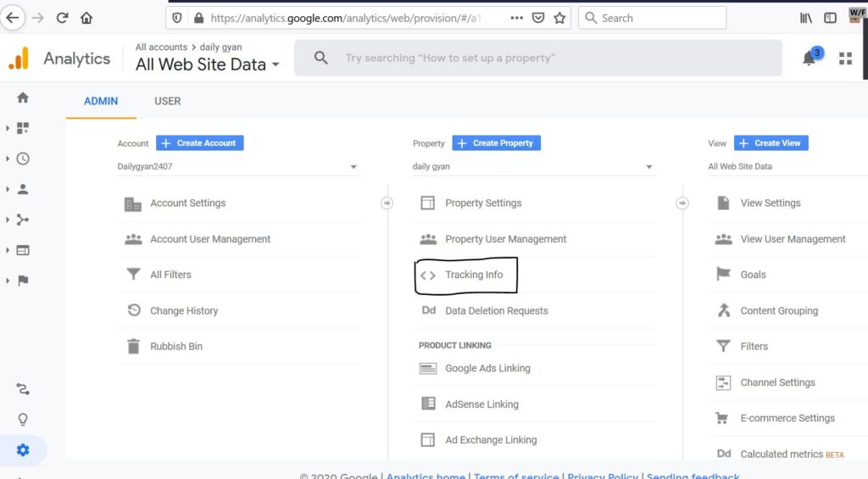Viewport: 868px width, 479px height.
Task: Click the Account Settings building icon
Action: click(x=133, y=203)
